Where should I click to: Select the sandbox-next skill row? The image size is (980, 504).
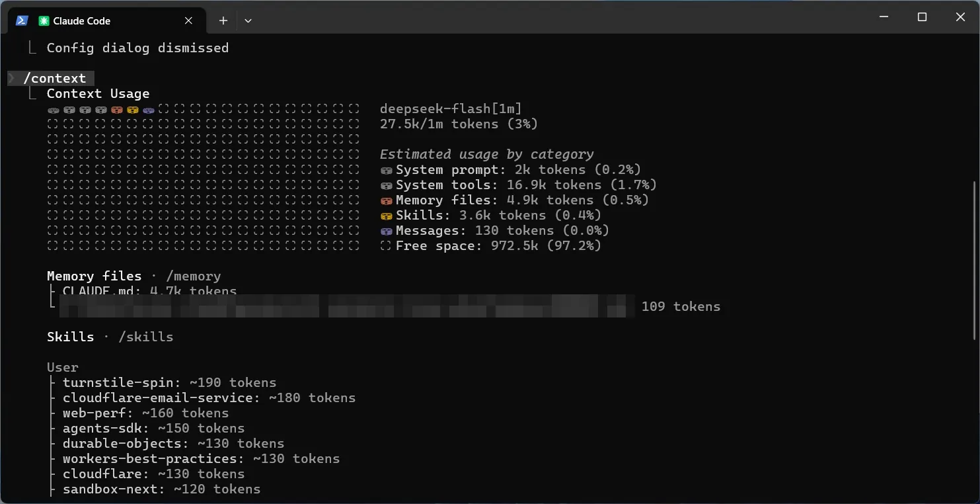pyautogui.click(x=161, y=489)
